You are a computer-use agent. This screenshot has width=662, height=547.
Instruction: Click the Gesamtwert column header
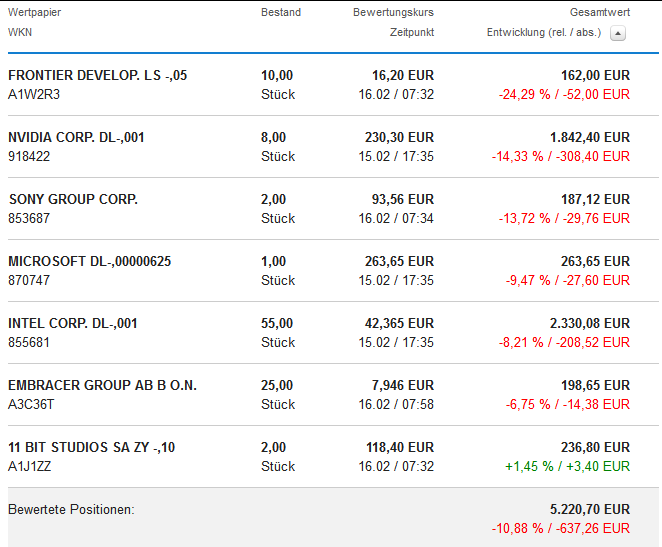[600, 13]
